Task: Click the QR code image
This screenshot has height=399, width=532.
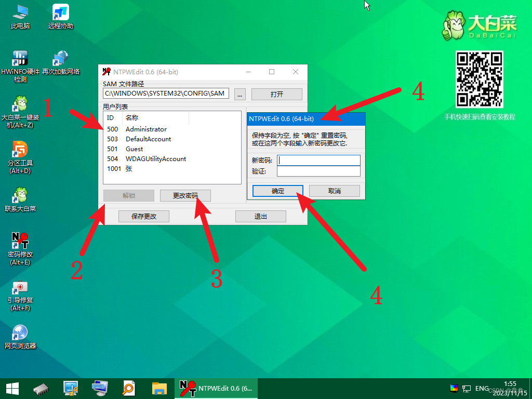Action: tap(479, 79)
